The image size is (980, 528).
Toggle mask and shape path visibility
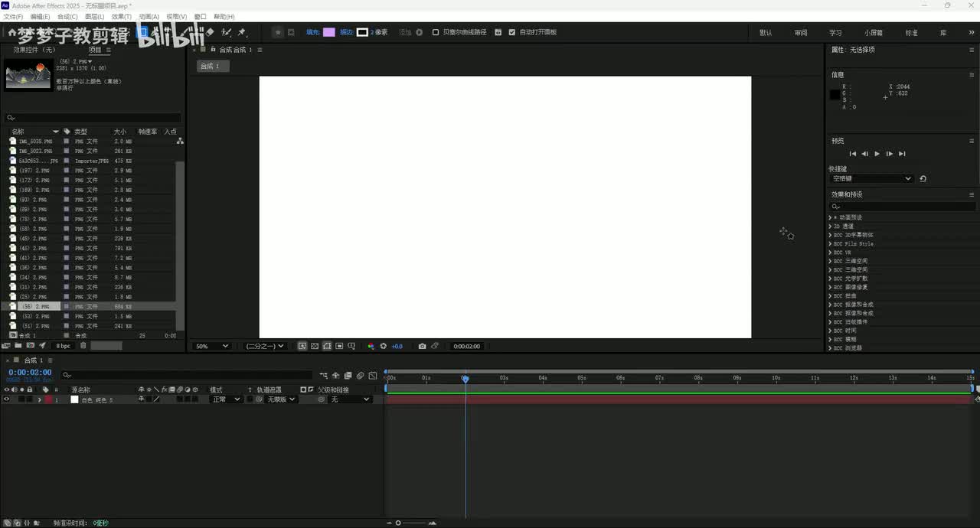pos(327,346)
